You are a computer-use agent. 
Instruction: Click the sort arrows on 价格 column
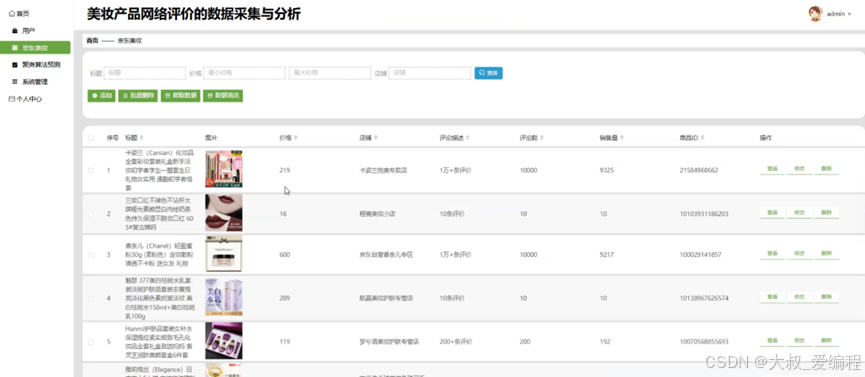296,137
